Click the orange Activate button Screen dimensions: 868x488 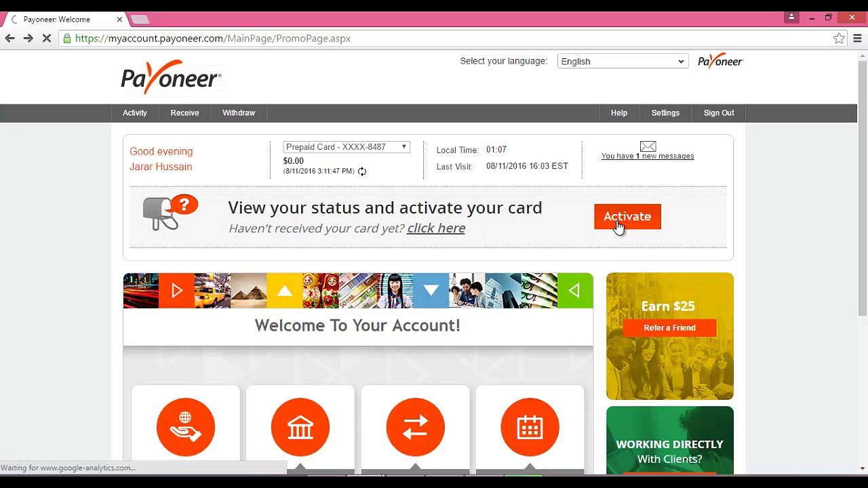(x=627, y=217)
